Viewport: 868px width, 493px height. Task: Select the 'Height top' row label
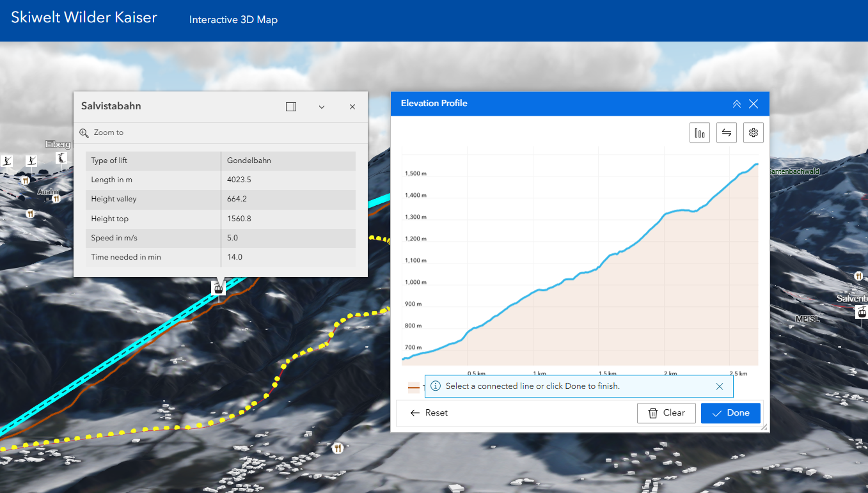[110, 219]
